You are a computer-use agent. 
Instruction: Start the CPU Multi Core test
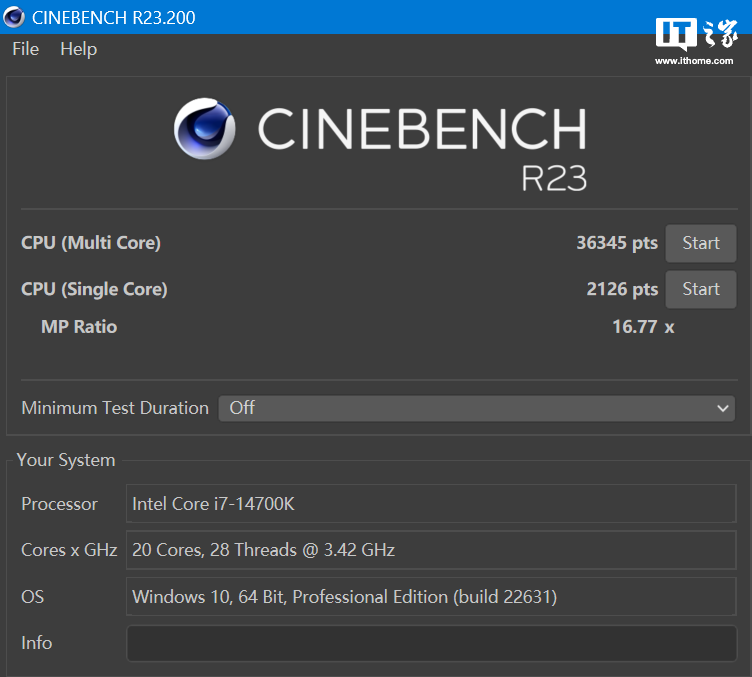click(x=701, y=243)
